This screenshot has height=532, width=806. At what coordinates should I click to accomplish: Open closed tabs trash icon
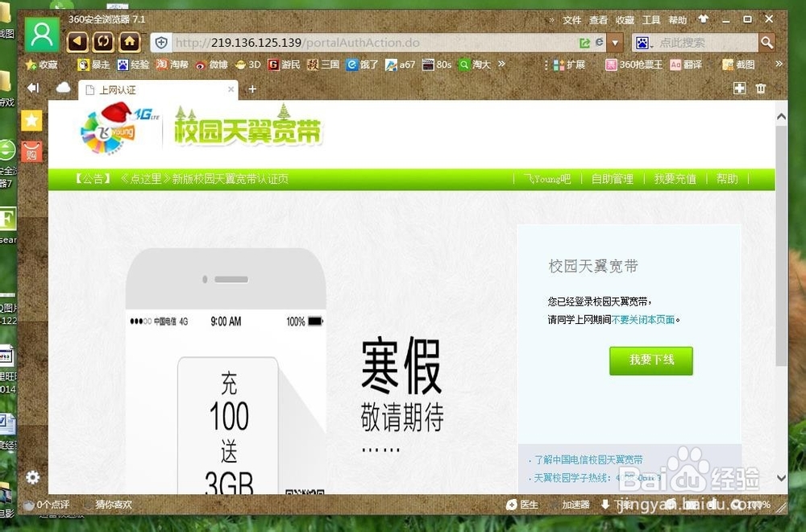[761, 89]
